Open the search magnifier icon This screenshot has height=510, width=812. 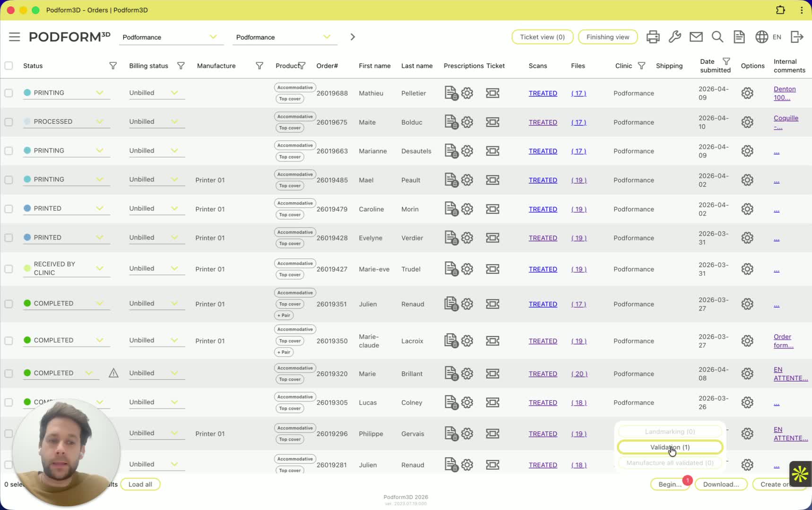point(717,37)
